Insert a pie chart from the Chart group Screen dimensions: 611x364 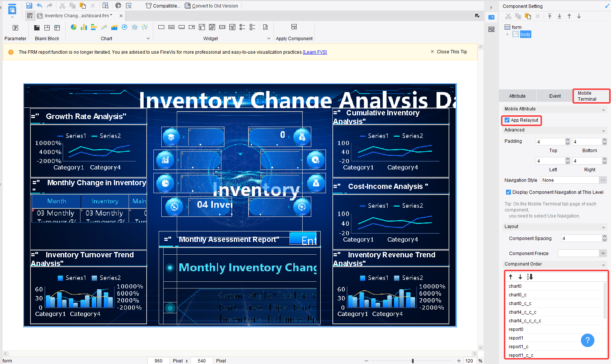pyautogui.click(x=74, y=27)
